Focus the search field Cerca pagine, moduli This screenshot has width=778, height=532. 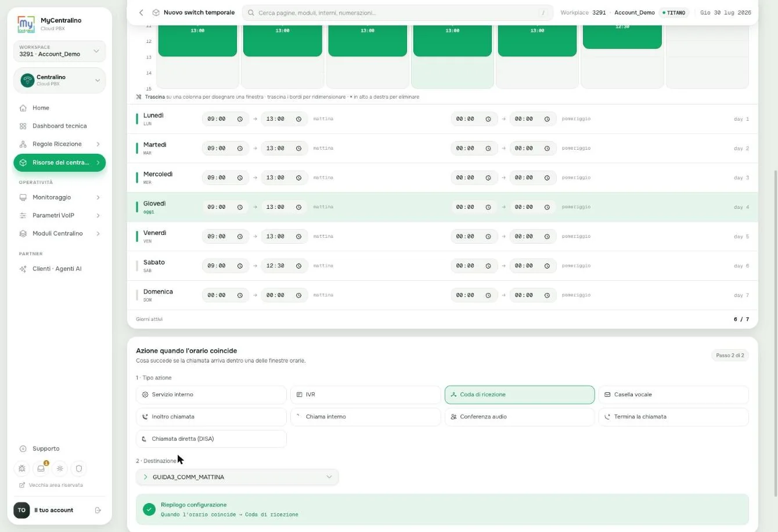coord(398,13)
